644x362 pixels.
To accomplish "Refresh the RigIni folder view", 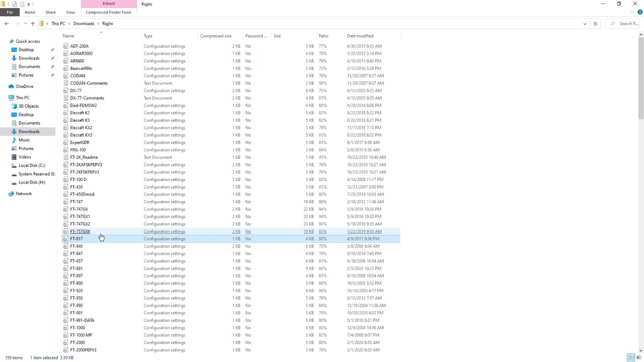I will click(x=595, y=24).
